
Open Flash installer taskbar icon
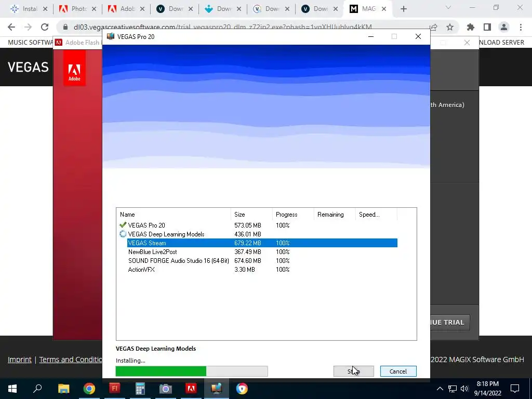pyautogui.click(x=115, y=389)
